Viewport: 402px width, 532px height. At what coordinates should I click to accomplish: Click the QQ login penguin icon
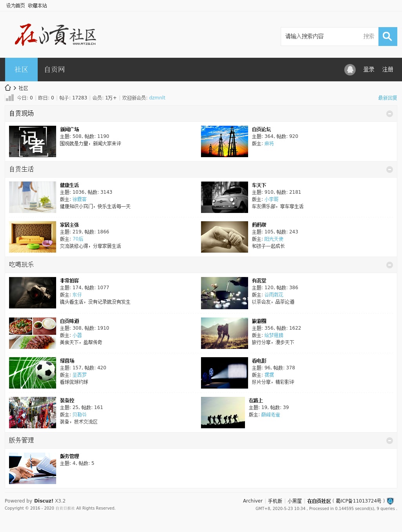(350, 70)
